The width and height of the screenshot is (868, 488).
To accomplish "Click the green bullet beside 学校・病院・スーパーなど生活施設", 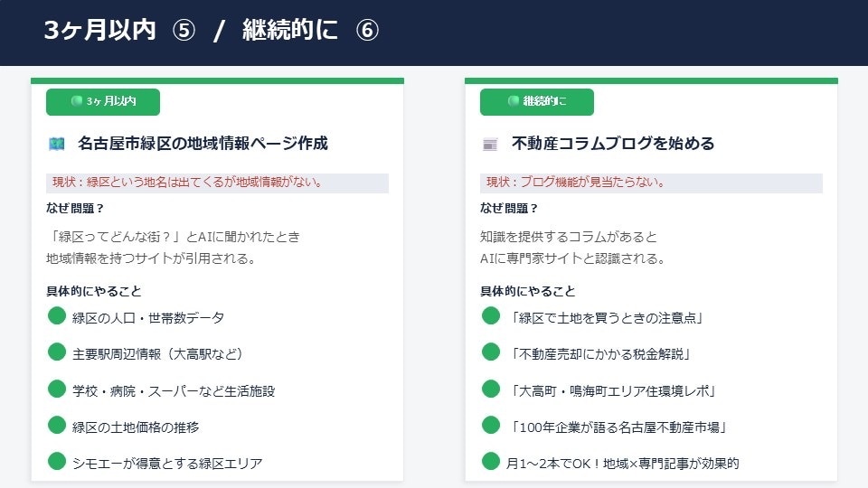I will [x=57, y=389].
